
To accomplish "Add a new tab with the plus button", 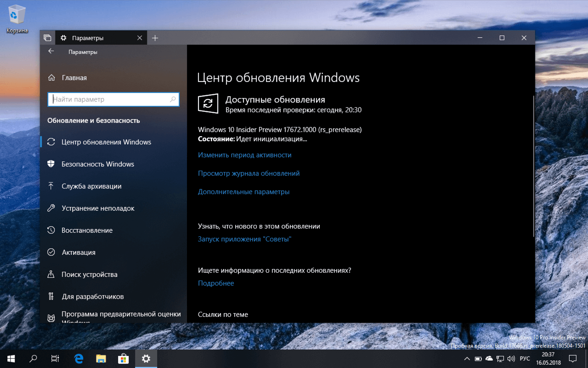I will pos(155,38).
